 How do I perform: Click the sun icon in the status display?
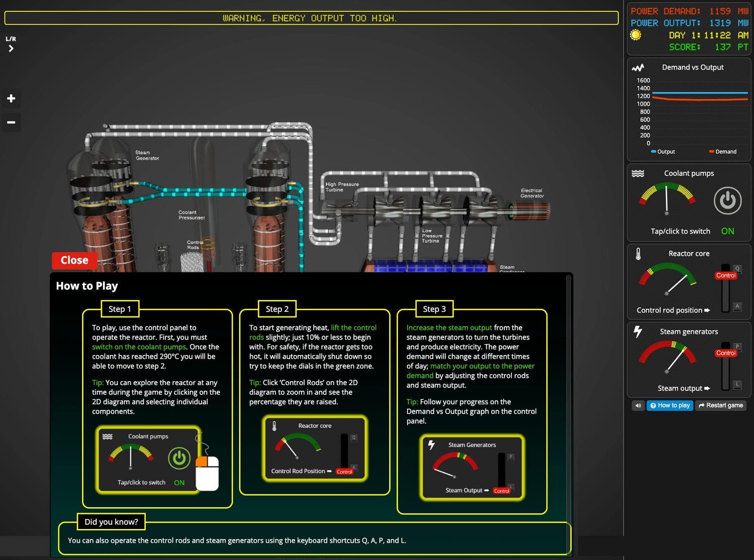pyautogui.click(x=635, y=35)
